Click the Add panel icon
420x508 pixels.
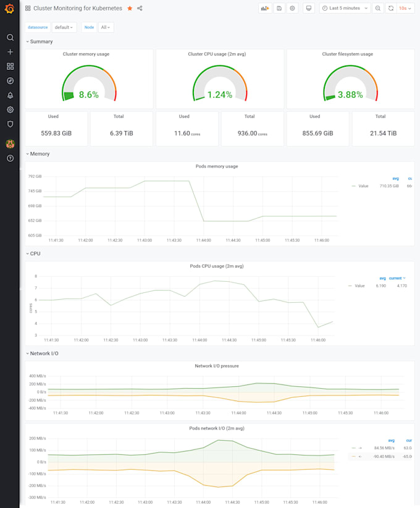click(x=265, y=9)
